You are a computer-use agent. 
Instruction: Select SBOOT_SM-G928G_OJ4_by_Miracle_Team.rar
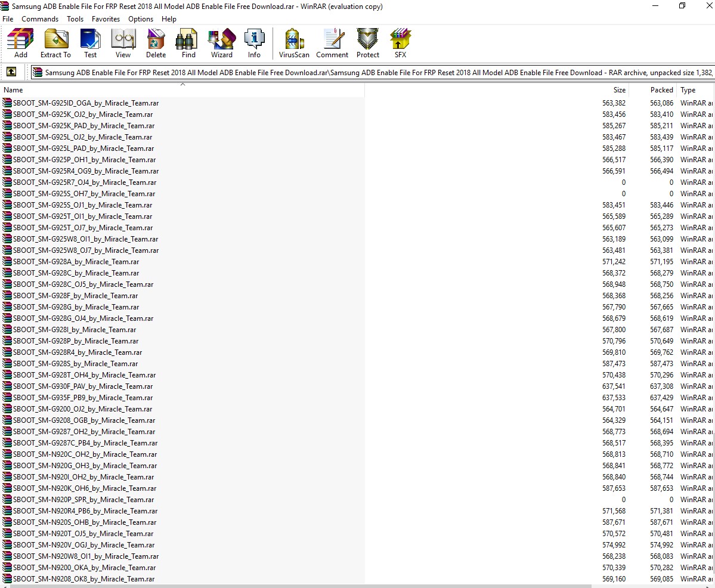pos(83,318)
